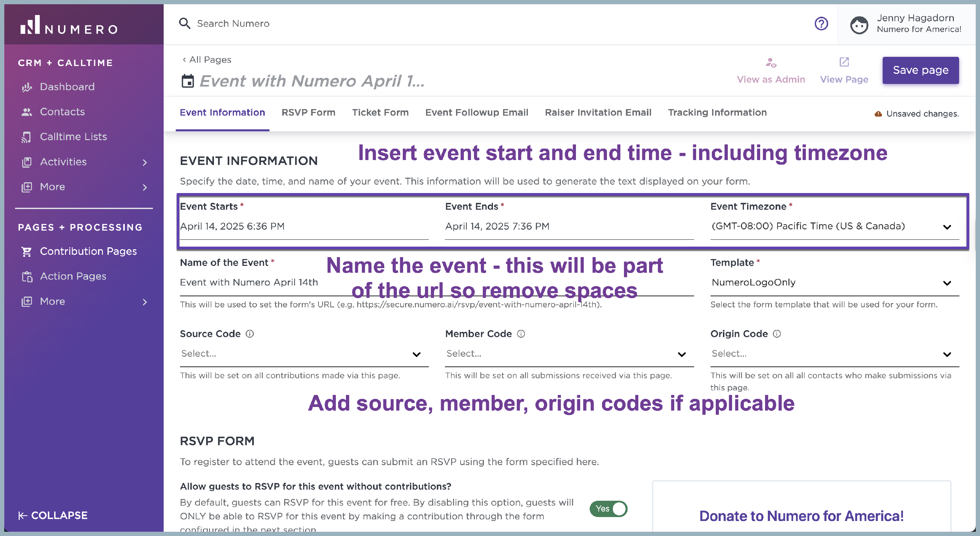Image resolution: width=980 pixels, height=536 pixels.
Task: Toggle the allow RSVP without contributions switch
Action: [x=608, y=509]
